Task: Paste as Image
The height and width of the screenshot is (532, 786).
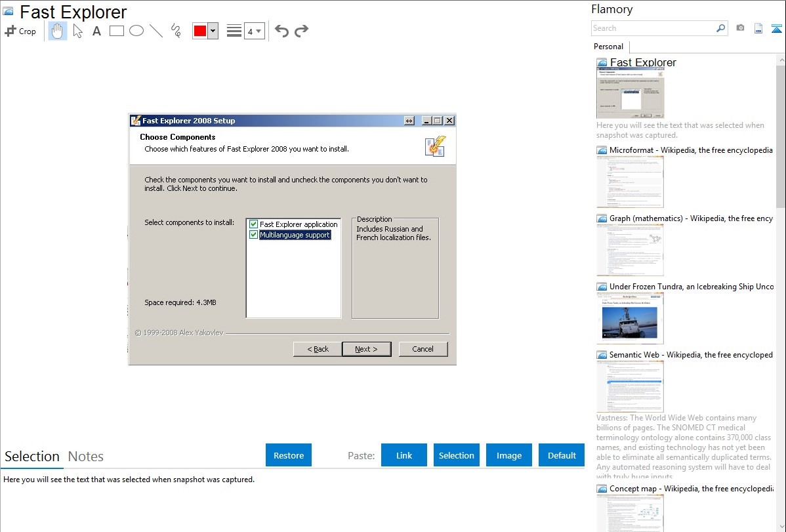Action: pos(509,455)
